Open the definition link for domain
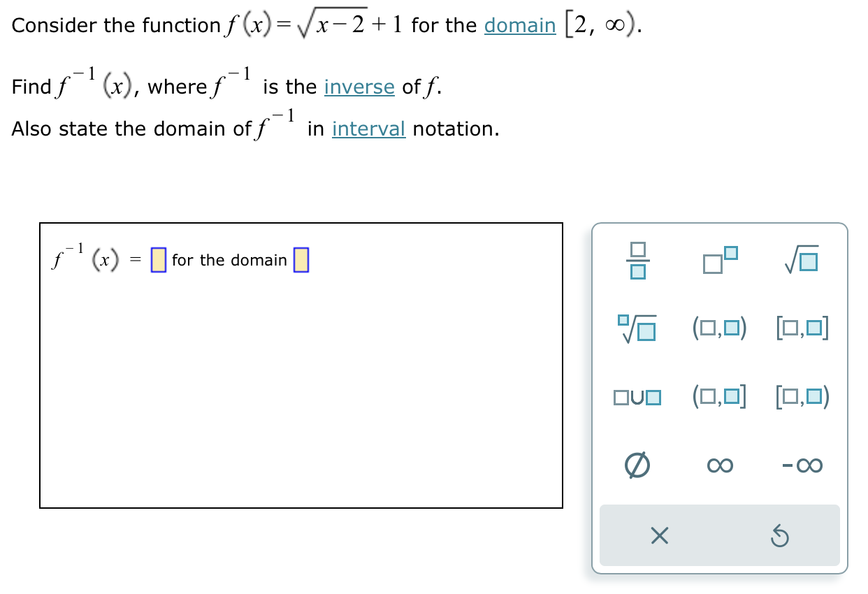Viewport: 868px width, 594px height. tap(519, 25)
